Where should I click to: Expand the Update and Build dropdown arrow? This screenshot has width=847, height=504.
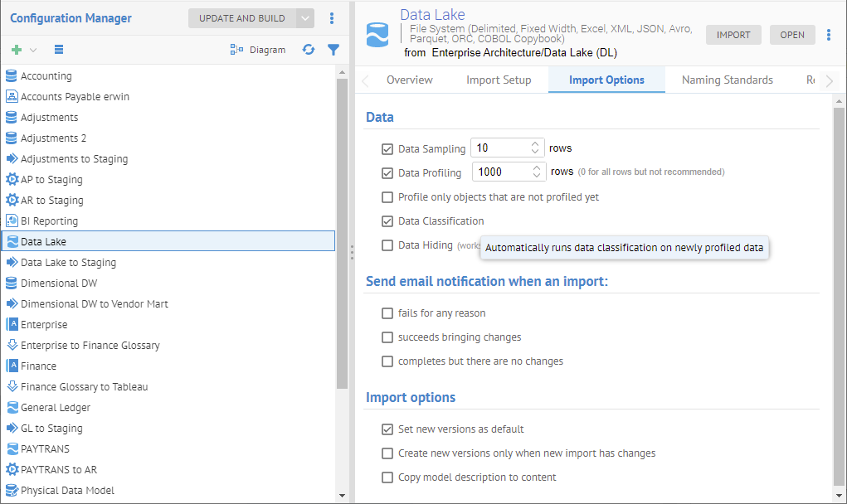[305, 18]
